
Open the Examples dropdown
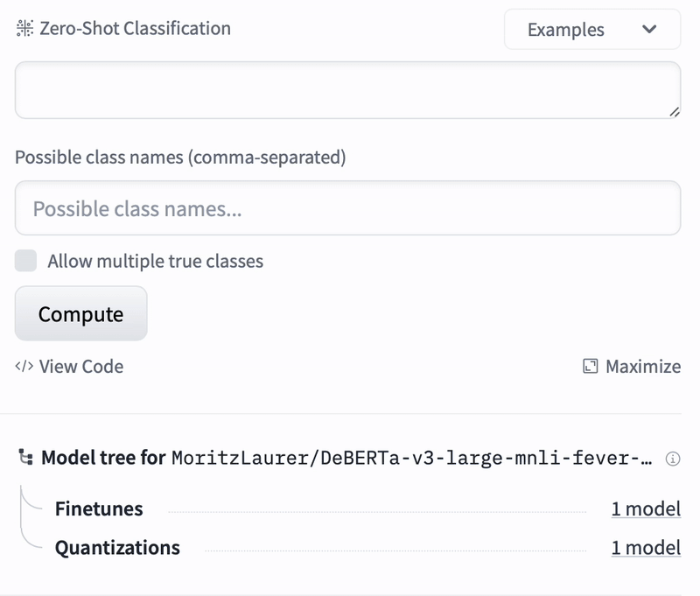(x=592, y=30)
